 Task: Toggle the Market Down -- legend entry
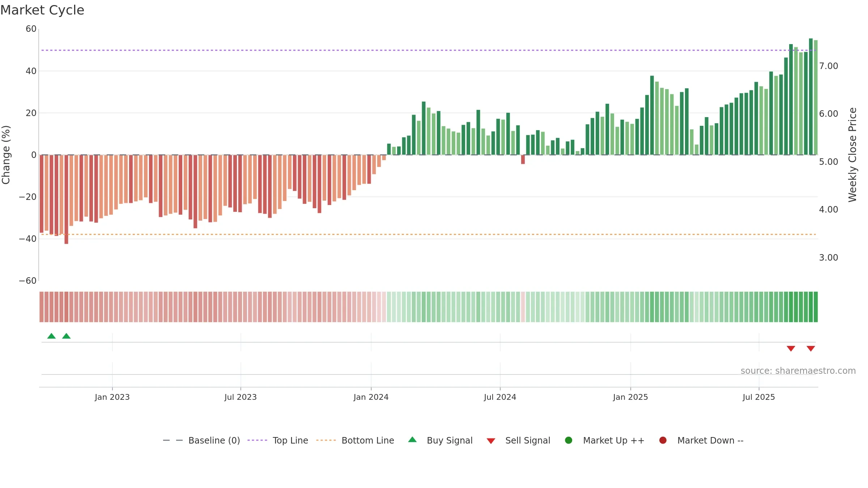pos(701,440)
